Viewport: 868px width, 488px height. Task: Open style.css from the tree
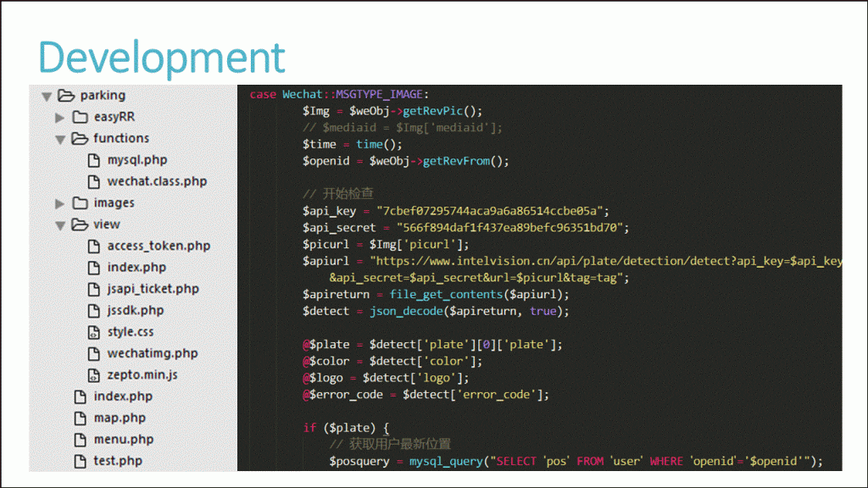pos(131,332)
